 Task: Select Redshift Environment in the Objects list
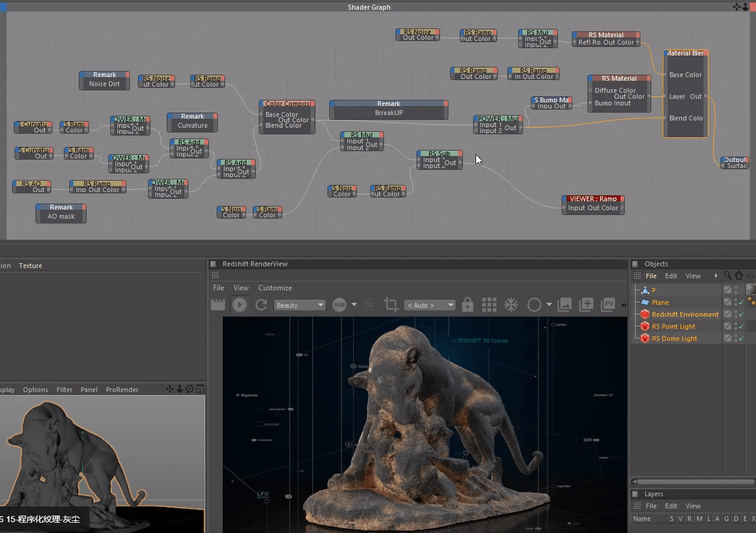(685, 314)
